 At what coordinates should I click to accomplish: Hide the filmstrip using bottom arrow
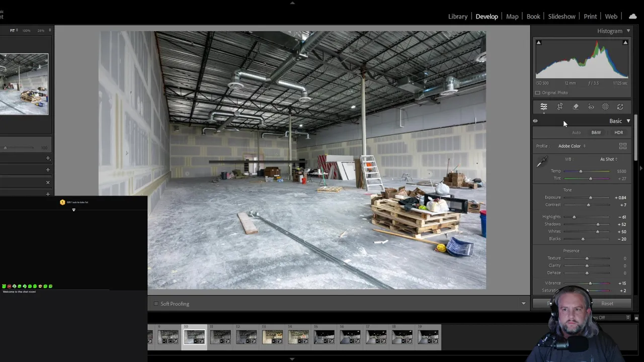point(292,359)
